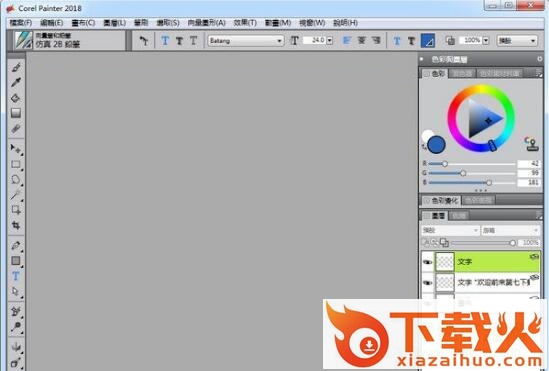Select the Pen tool
Screen dimensions: 549x371
click(x=16, y=245)
